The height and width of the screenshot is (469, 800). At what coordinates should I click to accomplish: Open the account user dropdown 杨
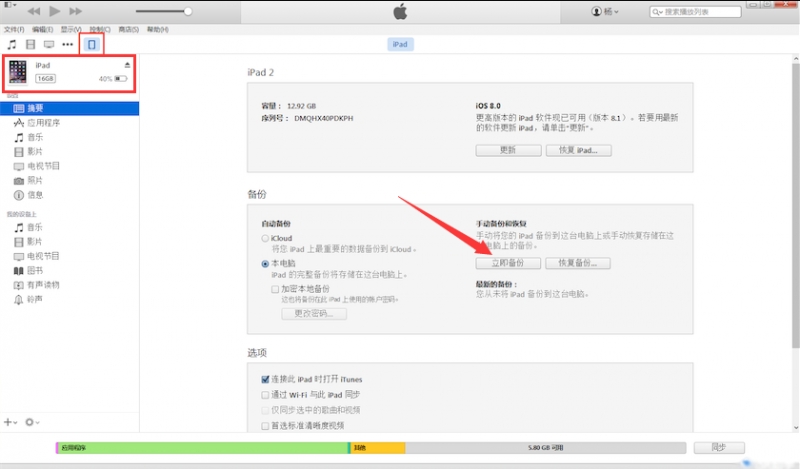click(605, 11)
